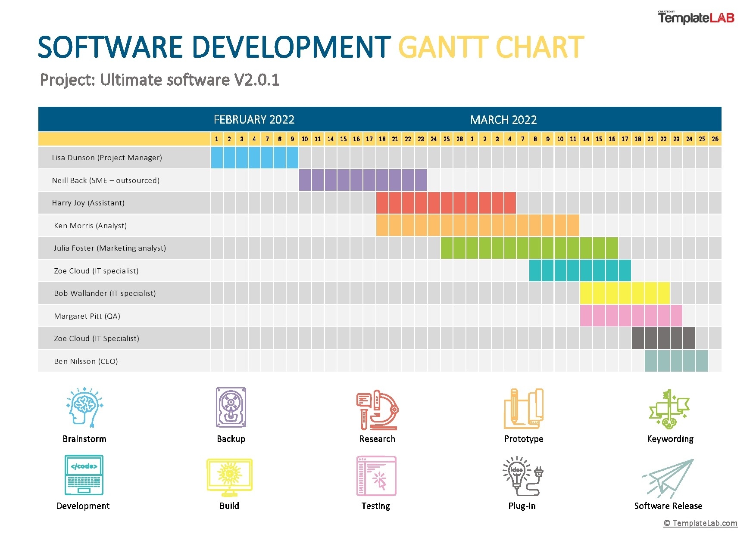Select the March 26 date cell
This screenshot has height=534, width=756.
715,139
